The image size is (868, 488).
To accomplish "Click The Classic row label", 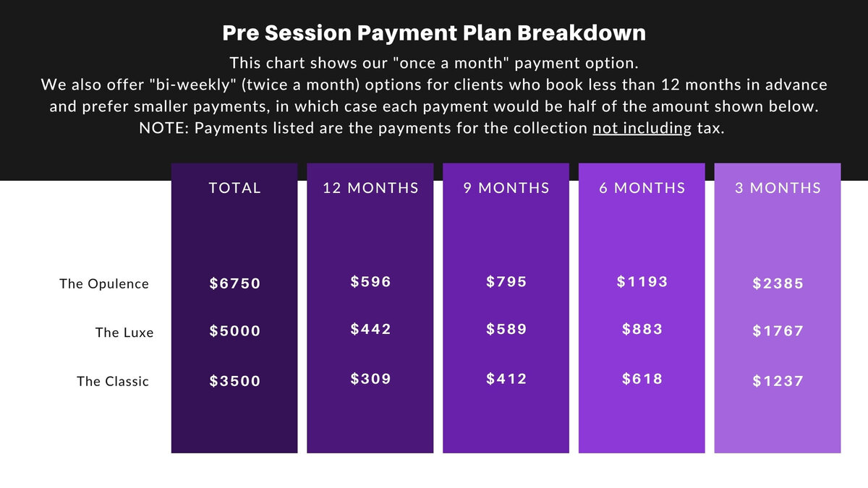I will point(113,381).
